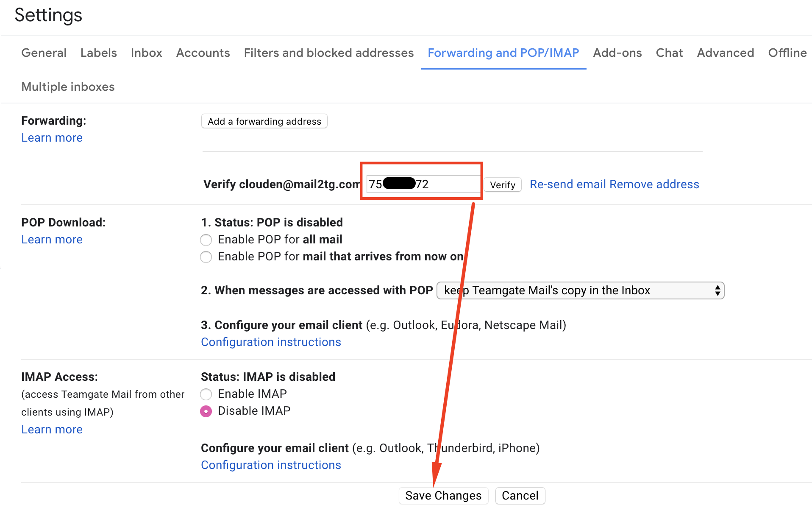Open POP Configuration instructions link

pyautogui.click(x=271, y=342)
